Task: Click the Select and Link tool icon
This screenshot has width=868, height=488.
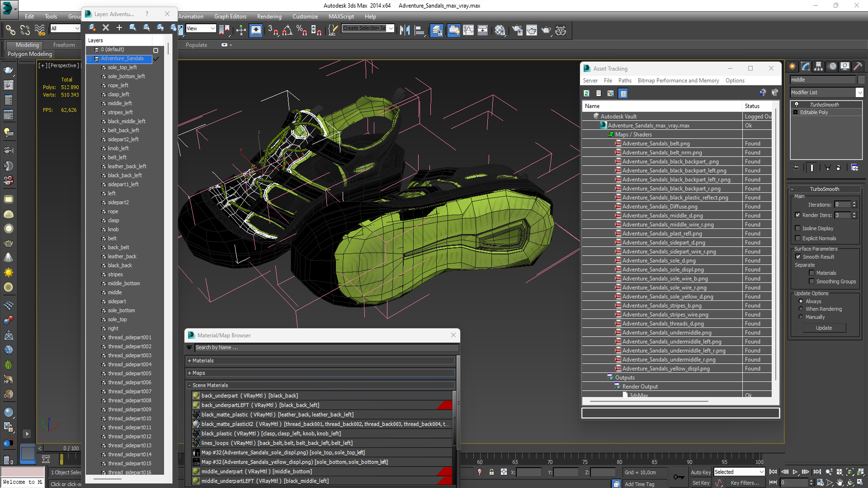Action: pyautogui.click(x=10, y=30)
